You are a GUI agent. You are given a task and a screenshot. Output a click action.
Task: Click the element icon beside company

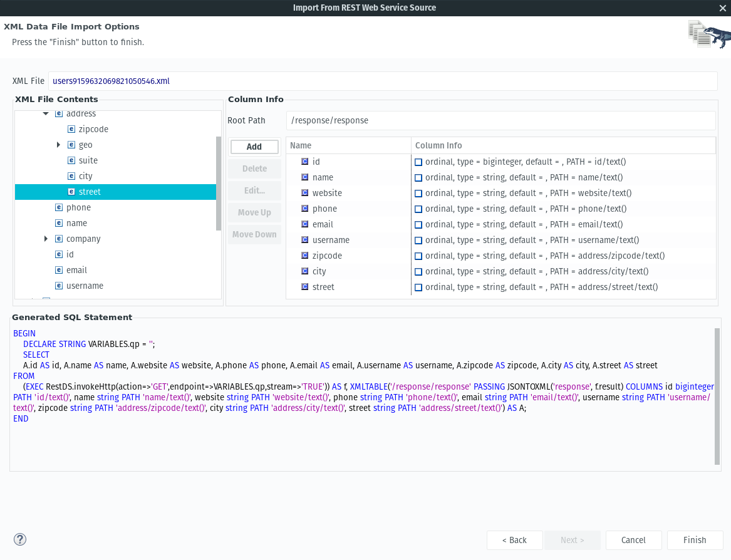tap(59, 239)
